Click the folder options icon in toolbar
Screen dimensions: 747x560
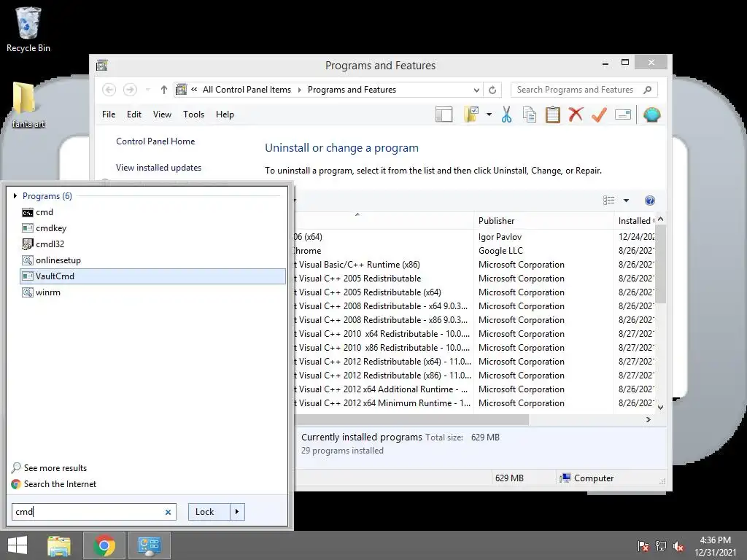[471, 114]
